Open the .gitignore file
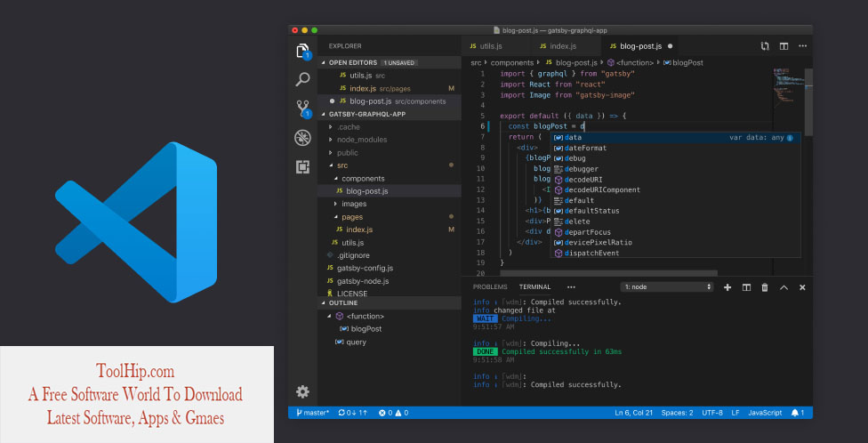Image resolution: width=868 pixels, height=443 pixels. [x=390, y=255]
